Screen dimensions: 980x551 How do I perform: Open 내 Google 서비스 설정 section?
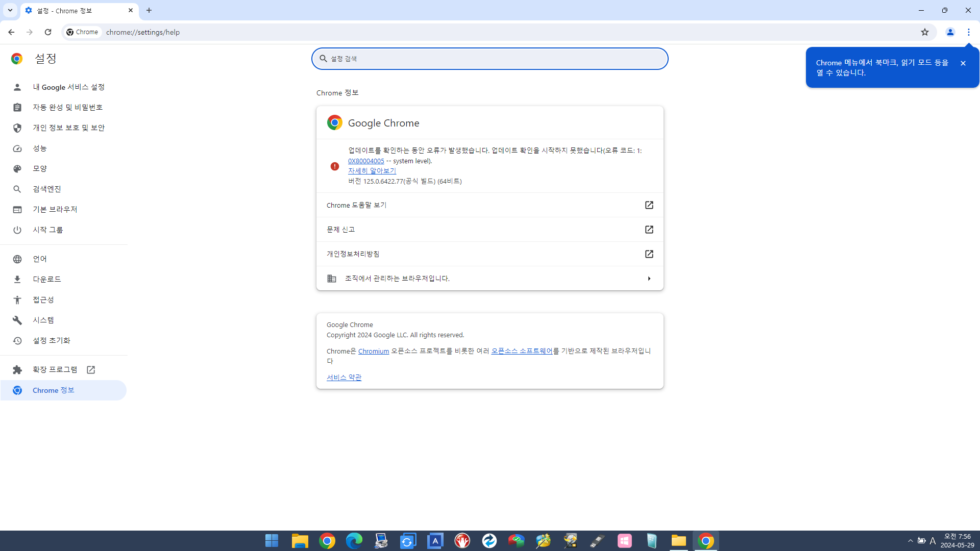pos(63,87)
